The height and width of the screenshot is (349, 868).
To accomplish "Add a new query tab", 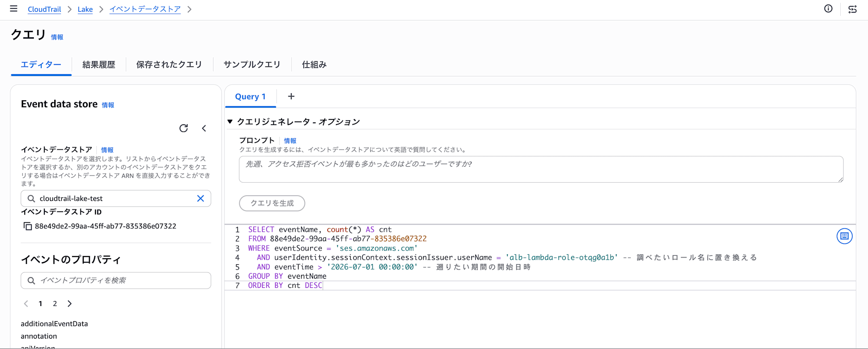I will coord(291,96).
